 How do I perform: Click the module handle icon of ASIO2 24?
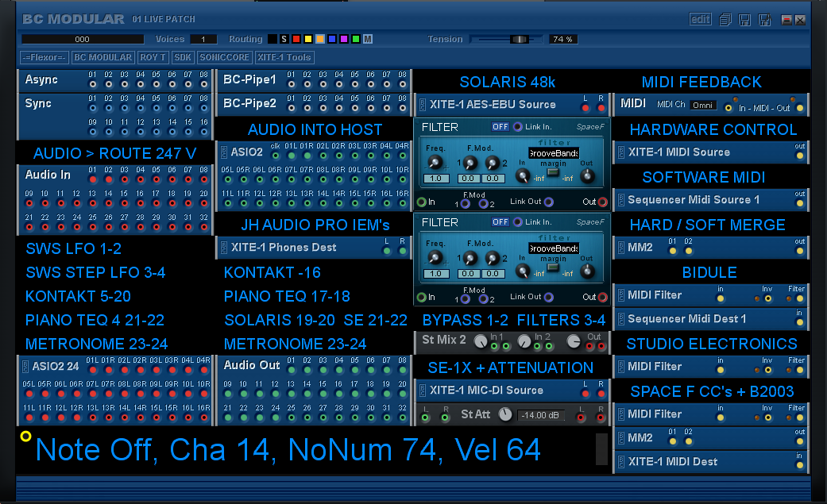25,366
